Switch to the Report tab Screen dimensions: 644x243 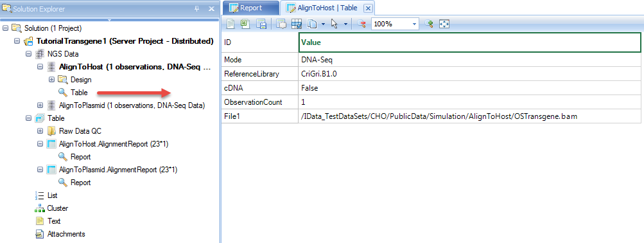click(x=250, y=8)
